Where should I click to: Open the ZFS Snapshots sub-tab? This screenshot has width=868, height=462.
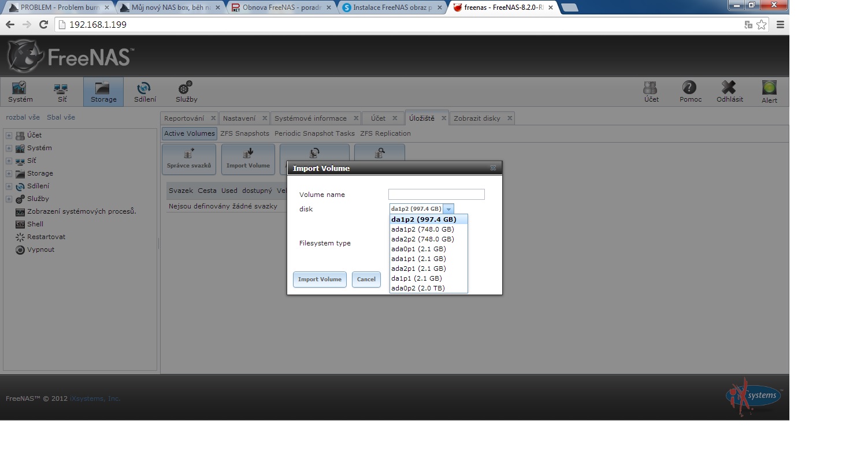[244, 133]
